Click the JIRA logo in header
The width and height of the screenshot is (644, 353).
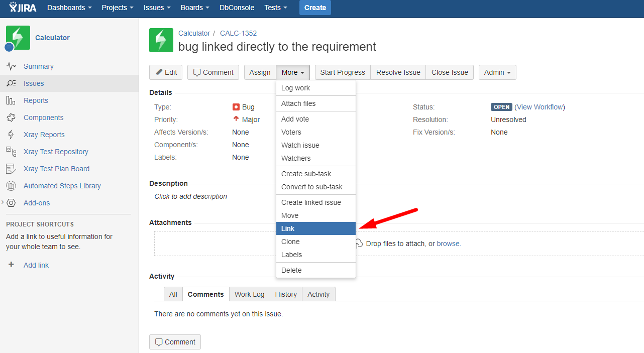point(23,8)
